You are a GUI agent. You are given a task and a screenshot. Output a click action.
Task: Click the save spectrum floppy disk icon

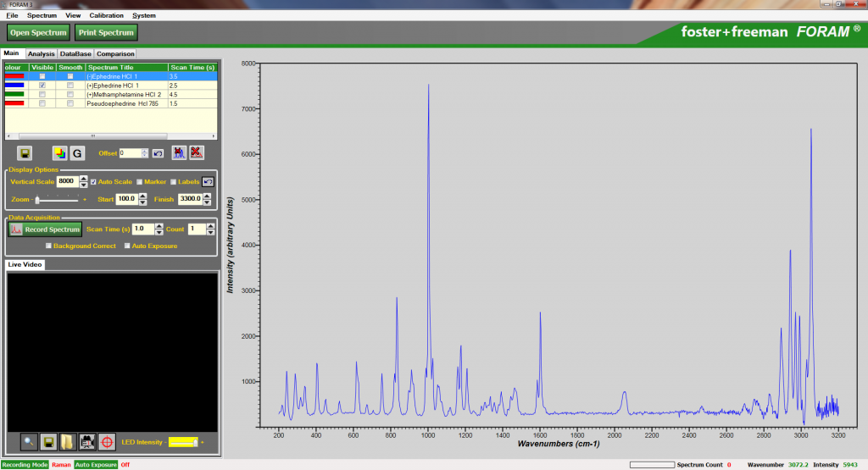pyautogui.click(x=25, y=153)
